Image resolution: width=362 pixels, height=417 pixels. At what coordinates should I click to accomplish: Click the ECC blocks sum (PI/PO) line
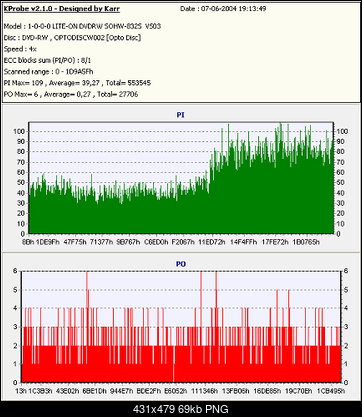click(47, 60)
